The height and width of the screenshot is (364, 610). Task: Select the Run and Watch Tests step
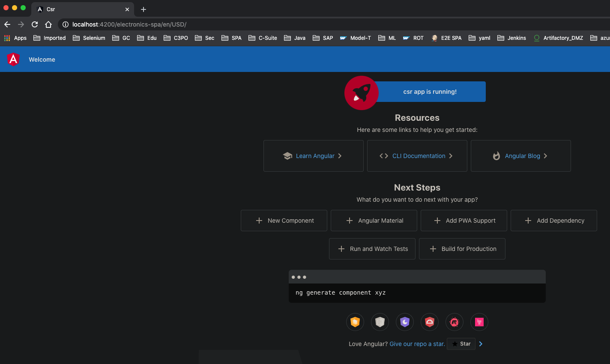coord(372,249)
